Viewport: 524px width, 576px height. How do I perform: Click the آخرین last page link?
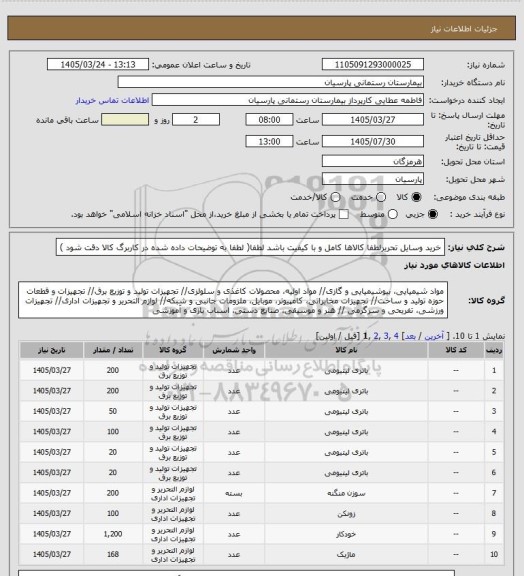click(434, 336)
